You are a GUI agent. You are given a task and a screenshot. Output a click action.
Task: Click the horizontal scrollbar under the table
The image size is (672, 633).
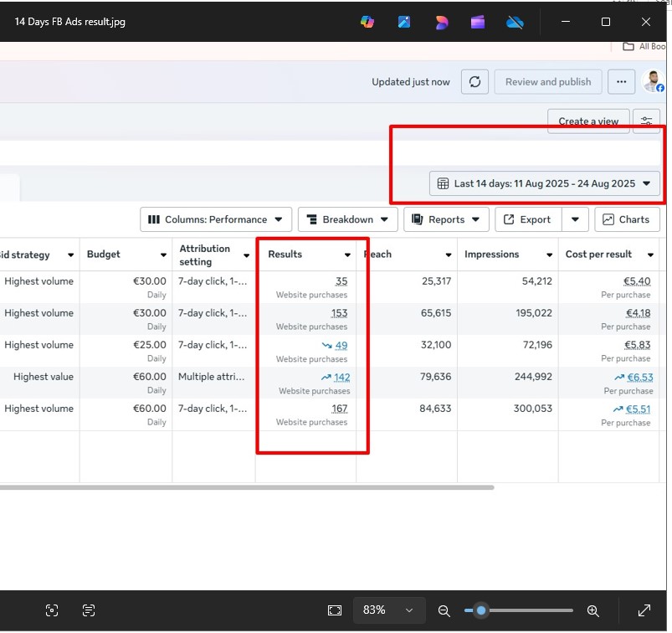pyautogui.click(x=247, y=486)
